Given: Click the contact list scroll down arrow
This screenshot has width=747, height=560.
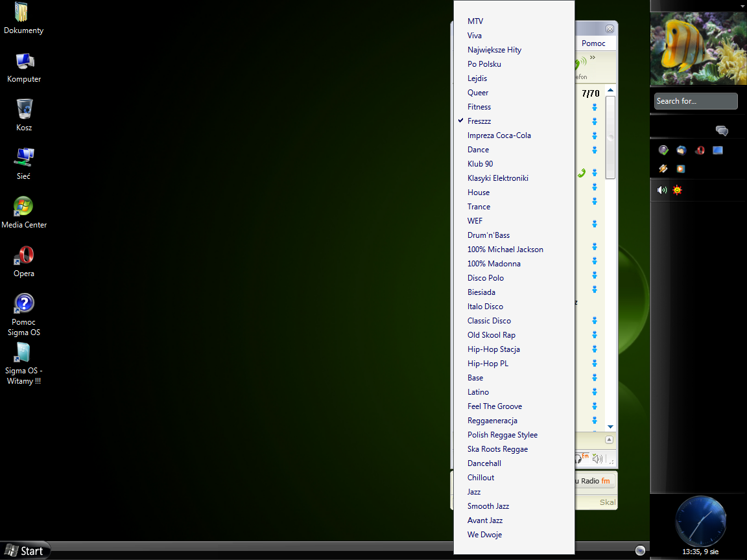Looking at the screenshot, I should pyautogui.click(x=610, y=426).
